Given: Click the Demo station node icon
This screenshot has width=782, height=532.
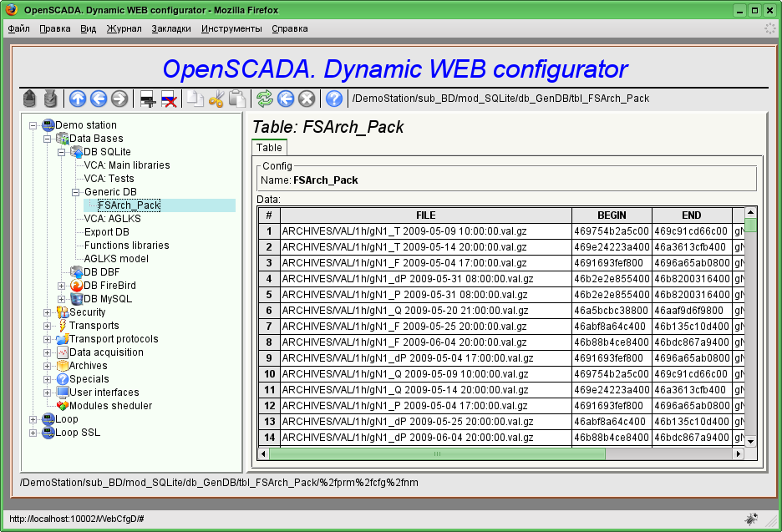Looking at the screenshot, I should pos(48,124).
